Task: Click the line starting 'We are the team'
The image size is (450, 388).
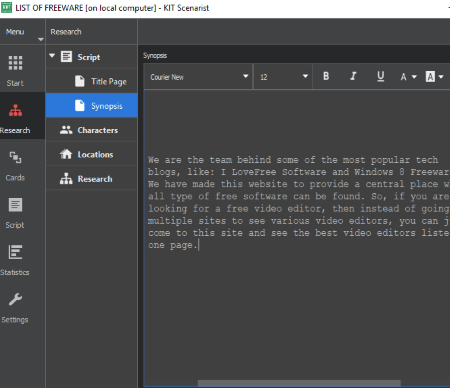Action: point(293,160)
